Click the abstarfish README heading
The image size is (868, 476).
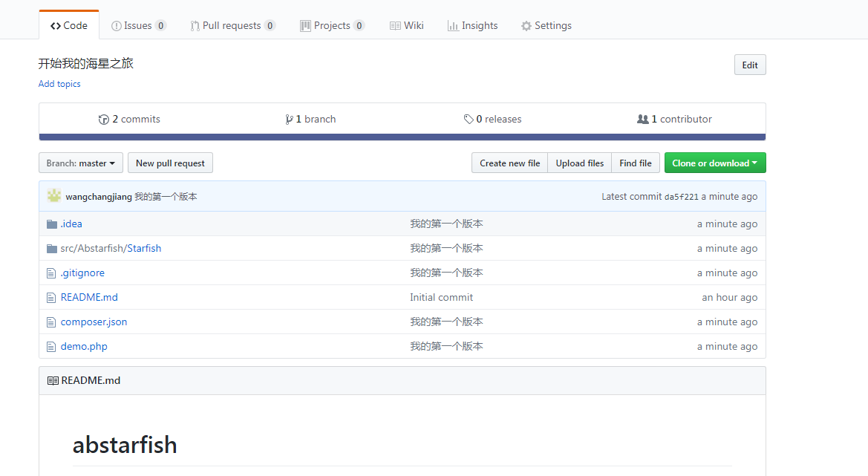coord(125,445)
